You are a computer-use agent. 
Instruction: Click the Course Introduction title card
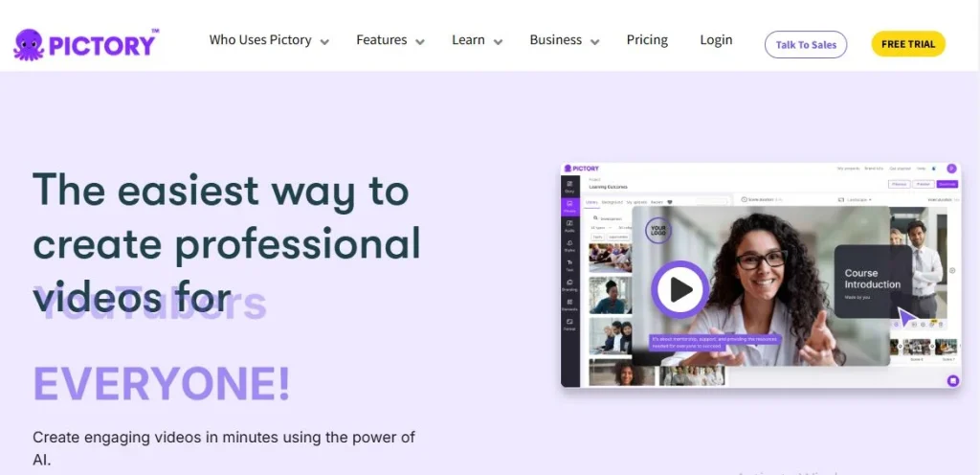873,282
